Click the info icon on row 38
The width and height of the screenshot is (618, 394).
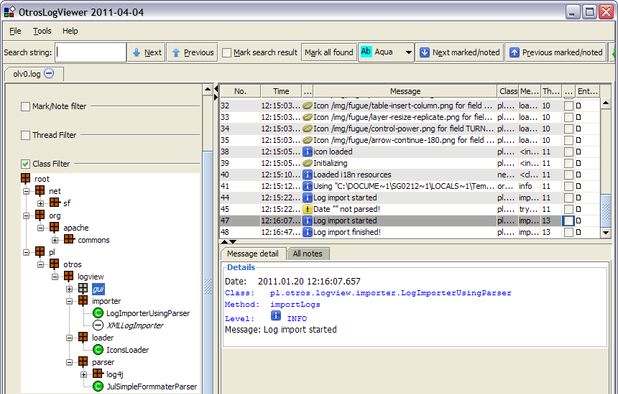[307, 152]
